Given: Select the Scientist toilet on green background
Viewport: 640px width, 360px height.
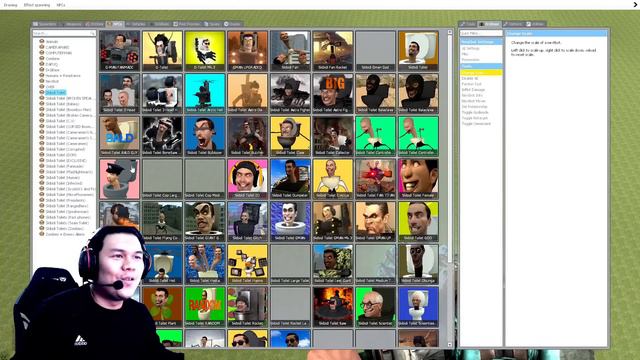Looking at the screenshot, I should [376, 307].
